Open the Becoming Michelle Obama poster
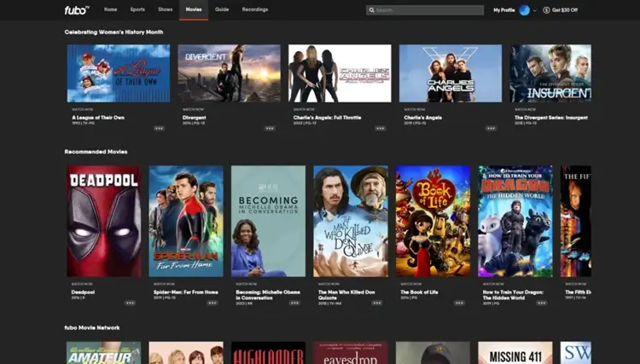Screen dimensions: 640x364 tap(268, 222)
